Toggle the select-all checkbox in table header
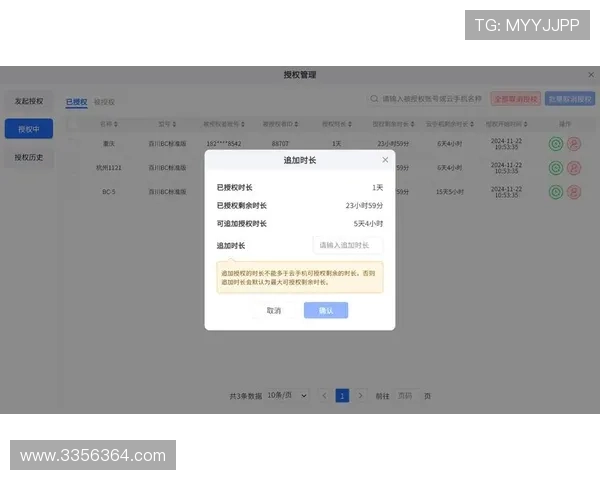 [72, 124]
